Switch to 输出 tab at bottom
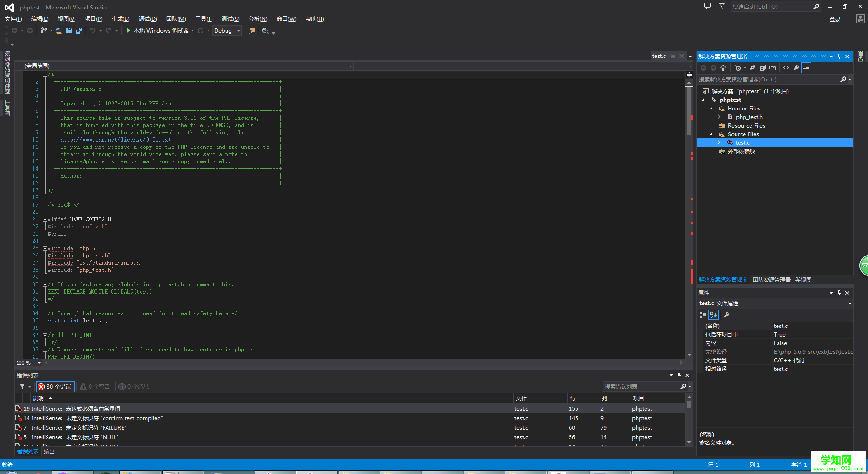 click(x=49, y=452)
